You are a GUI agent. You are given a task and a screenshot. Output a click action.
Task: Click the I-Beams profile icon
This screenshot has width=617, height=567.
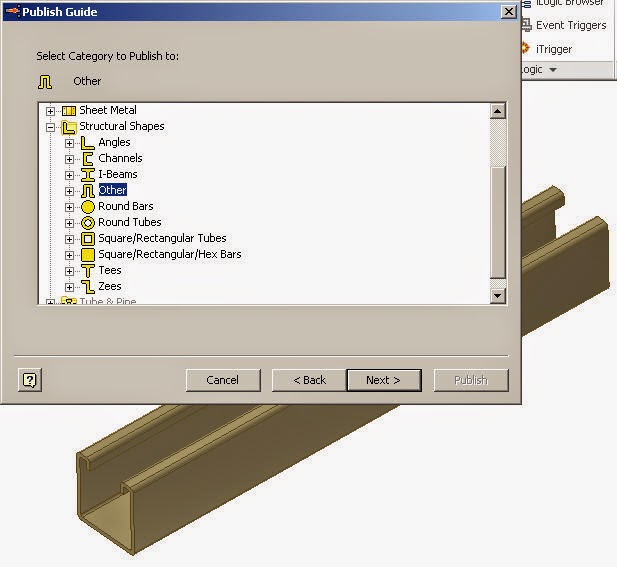88,175
